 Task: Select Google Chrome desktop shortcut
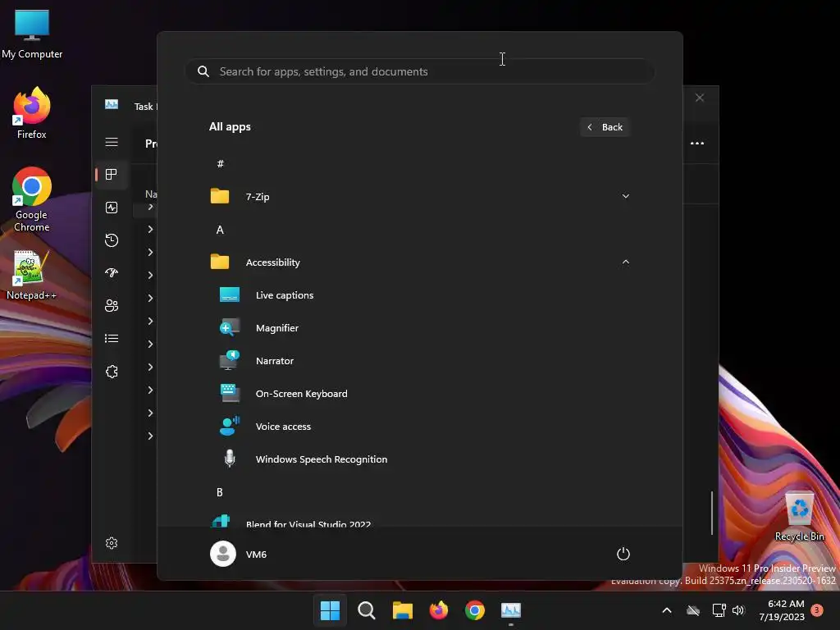pyautogui.click(x=32, y=200)
